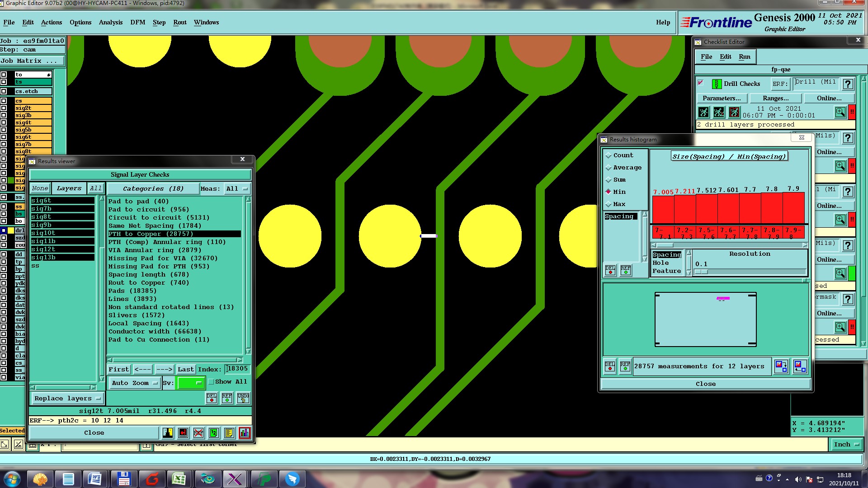
Task: Click the histogram chart icon in Results viewer
Action: 244,433
